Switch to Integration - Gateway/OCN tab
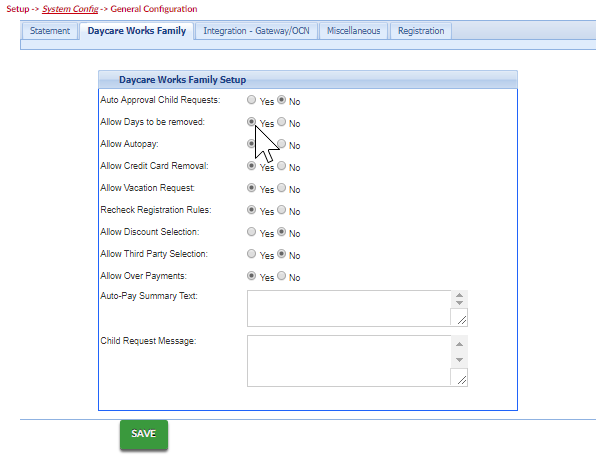This screenshot has height=456, width=613. pyautogui.click(x=256, y=31)
